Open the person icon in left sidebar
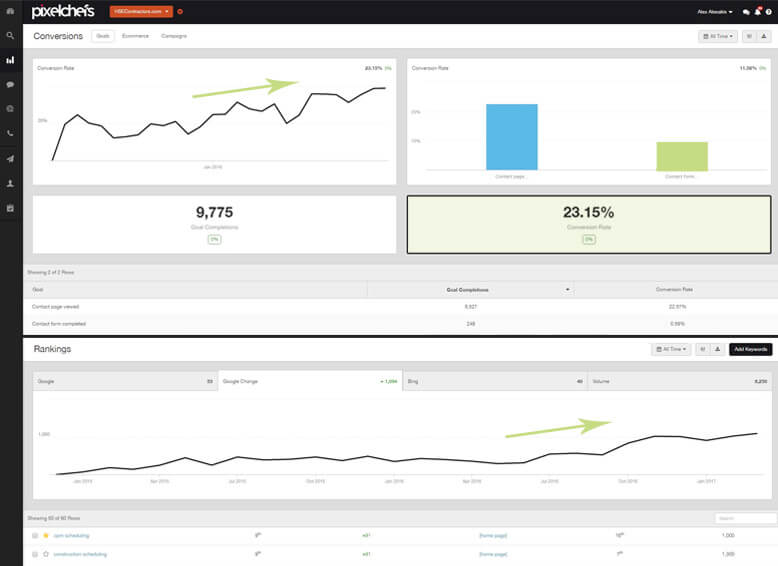 (x=10, y=184)
